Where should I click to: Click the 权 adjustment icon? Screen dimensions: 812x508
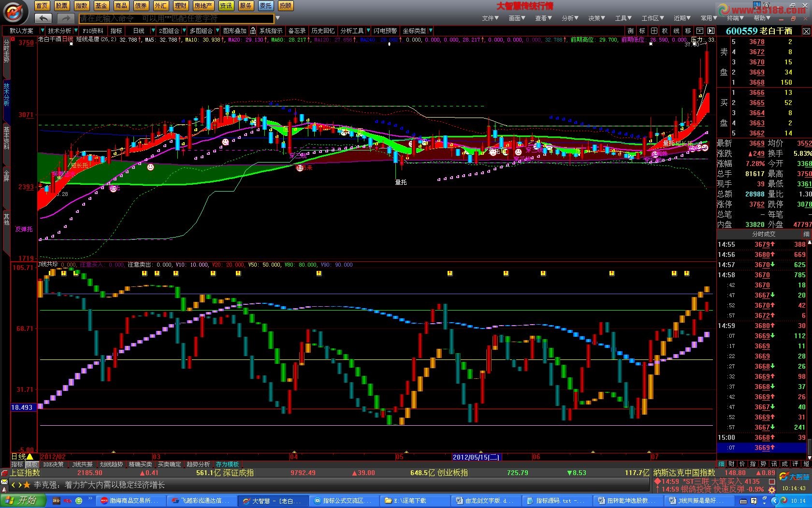[665, 30]
